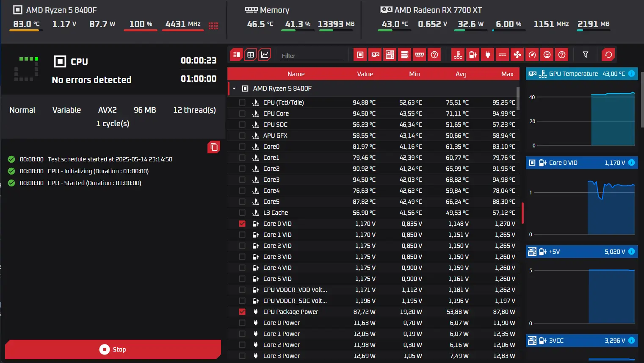Toggle the CPU sensors hardware filter
This screenshot has height=363, width=644.
click(360, 55)
